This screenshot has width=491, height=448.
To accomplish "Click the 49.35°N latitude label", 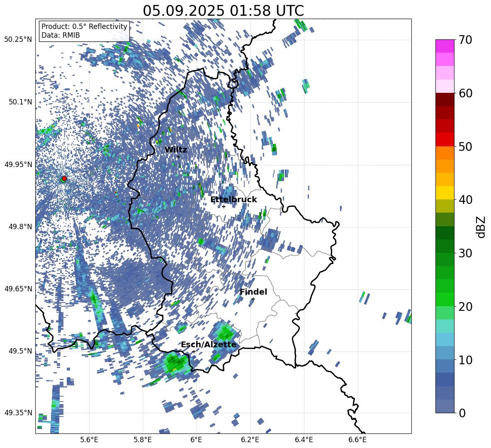I will pos(18,413).
